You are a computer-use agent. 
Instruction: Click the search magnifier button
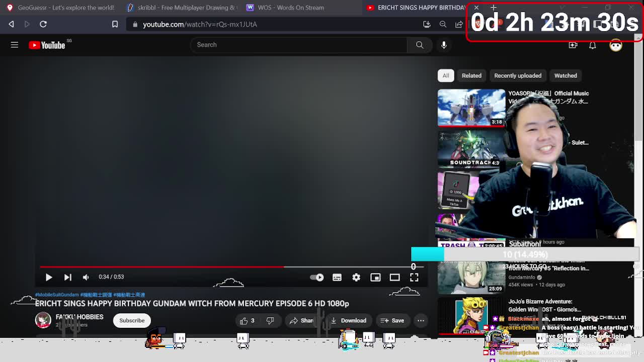point(420,45)
